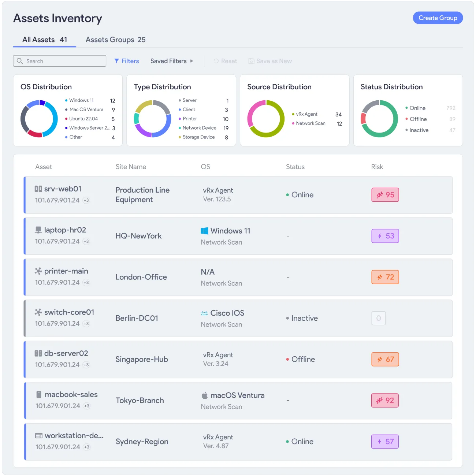This screenshot has height=476, width=476.
Task: Click the Cisco logo in switch-core01 row
Action: point(204,313)
